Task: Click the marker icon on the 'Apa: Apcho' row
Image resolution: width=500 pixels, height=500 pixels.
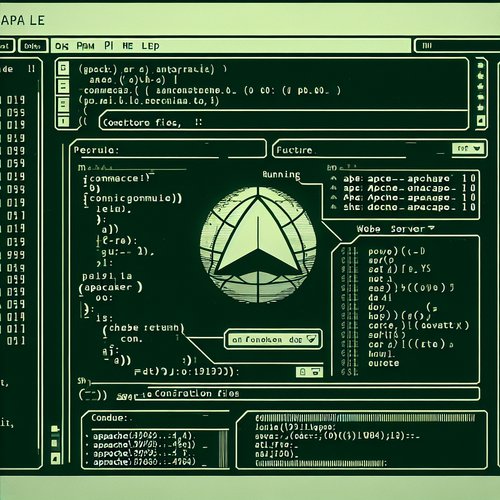Action: (334, 197)
